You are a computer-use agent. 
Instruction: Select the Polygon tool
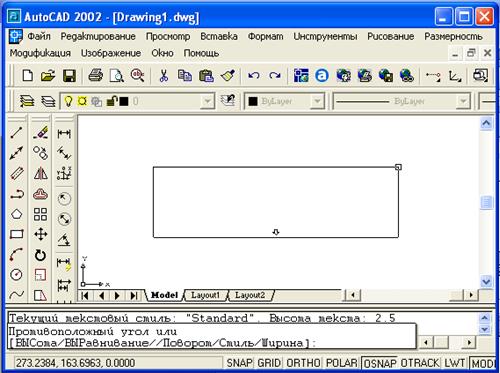tap(16, 214)
